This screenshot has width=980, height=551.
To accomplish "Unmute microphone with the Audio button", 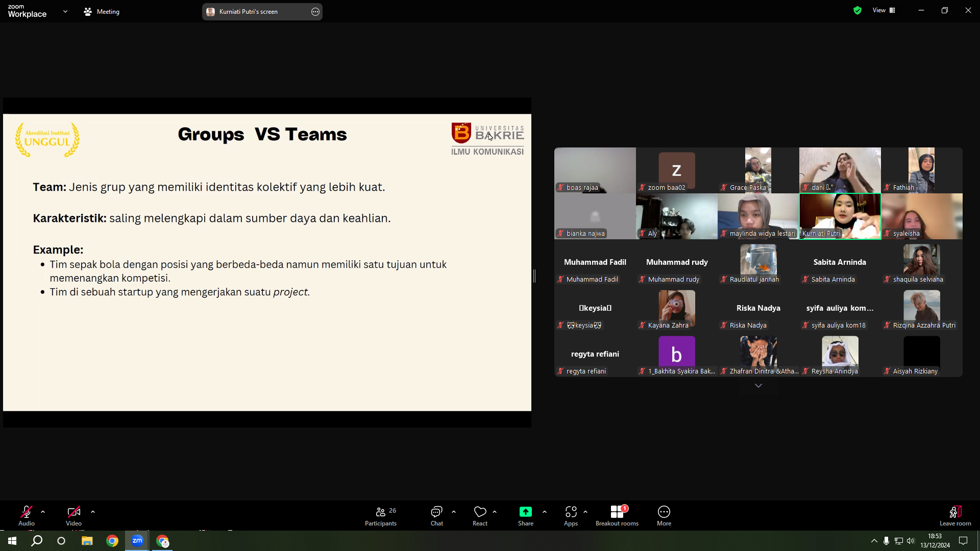I will tap(27, 515).
